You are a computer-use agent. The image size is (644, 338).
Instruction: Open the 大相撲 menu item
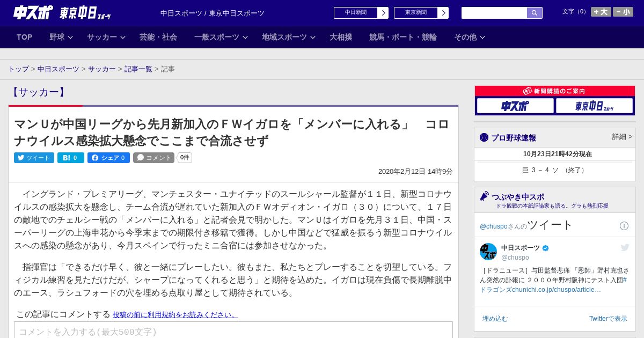click(341, 37)
